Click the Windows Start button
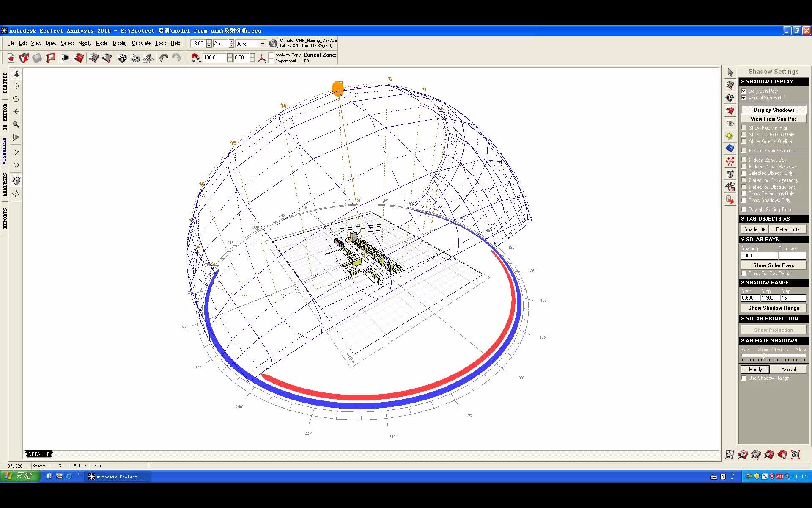 coord(20,476)
